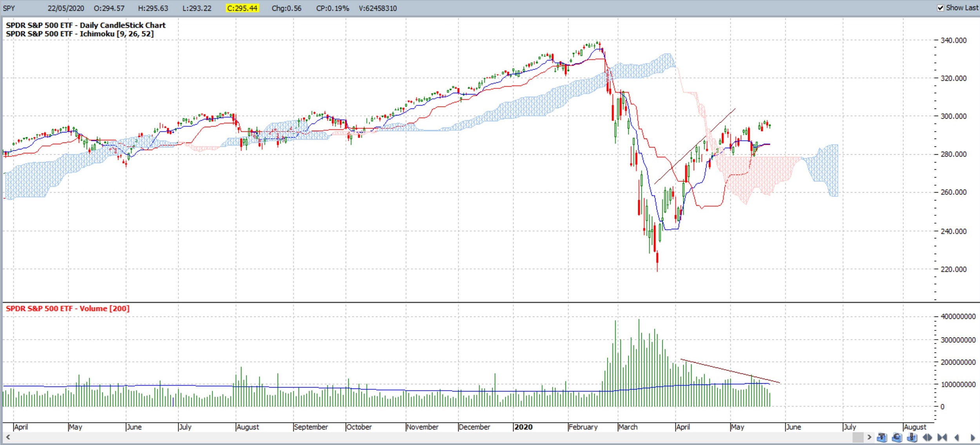Image resolution: width=980 pixels, height=445 pixels.
Task: Click the chart icon with exclamation mark
Action: click(912, 437)
